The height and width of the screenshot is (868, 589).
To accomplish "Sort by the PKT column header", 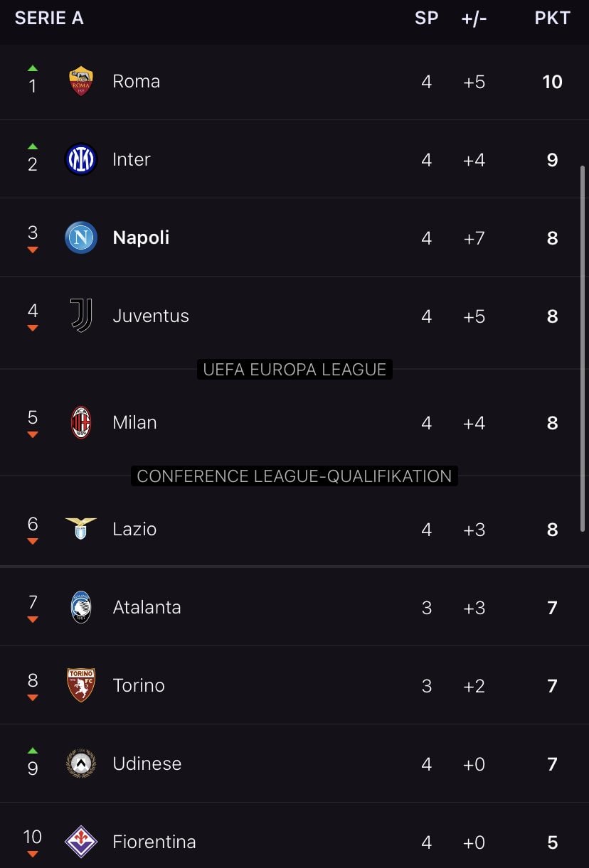I will 553,18.
